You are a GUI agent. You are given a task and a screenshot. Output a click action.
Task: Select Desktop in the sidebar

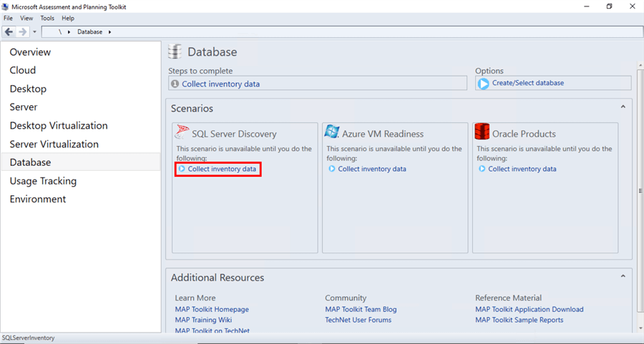point(28,89)
